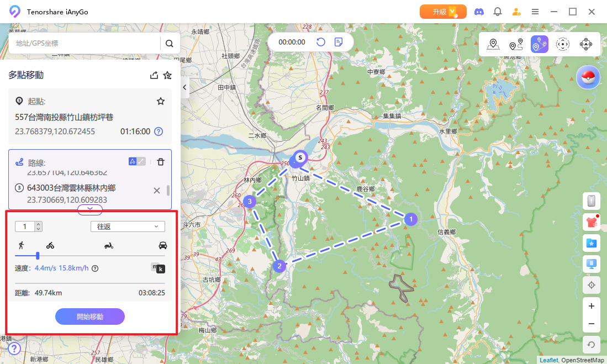
Task: Toggle the m/k speed unit switch
Action: coord(158,267)
